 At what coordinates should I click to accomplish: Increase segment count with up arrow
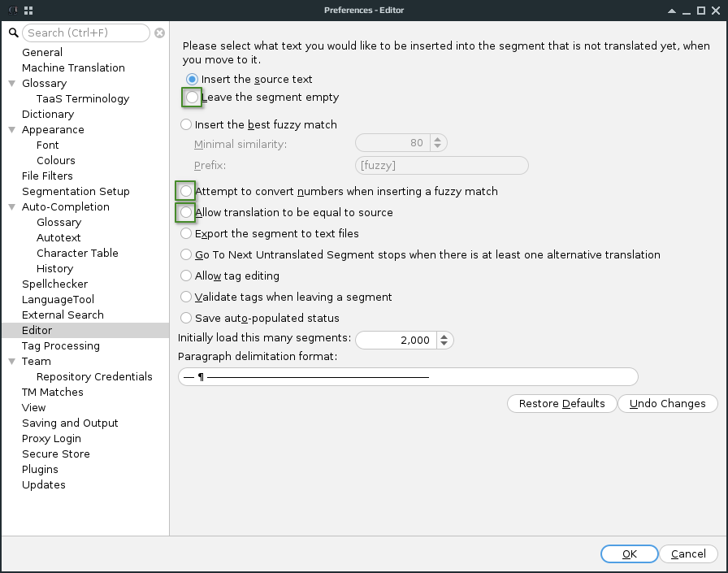coord(444,336)
